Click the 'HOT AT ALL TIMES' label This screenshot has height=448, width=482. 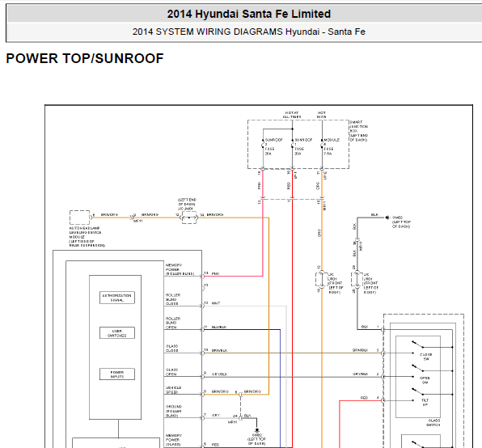pos(292,115)
